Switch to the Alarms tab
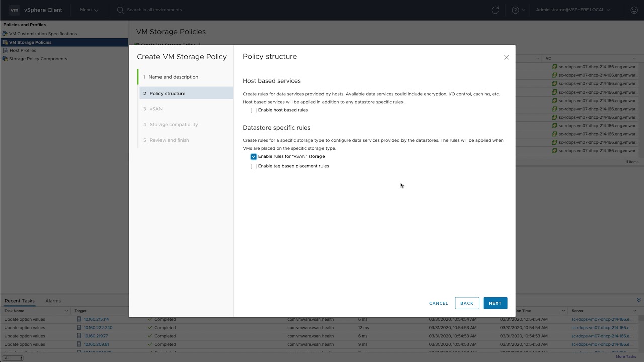Image resolution: width=644 pixels, height=362 pixels. click(x=53, y=301)
